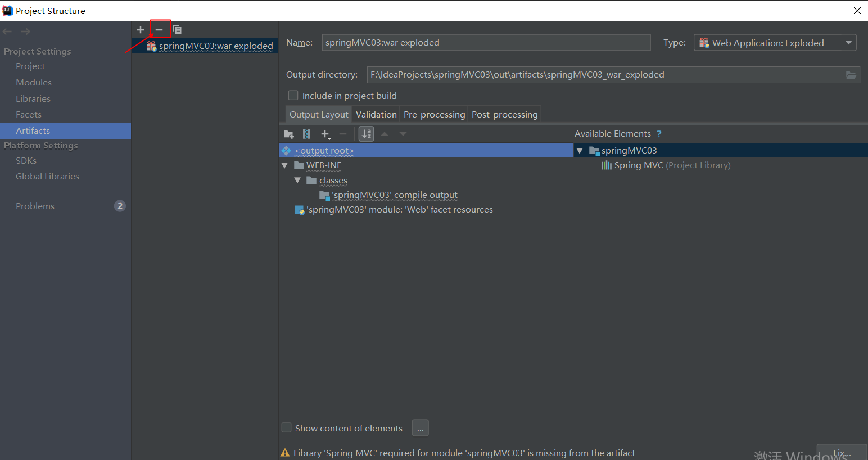
Task: Click the IntelliJ icon in the title bar
Action: [7, 11]
